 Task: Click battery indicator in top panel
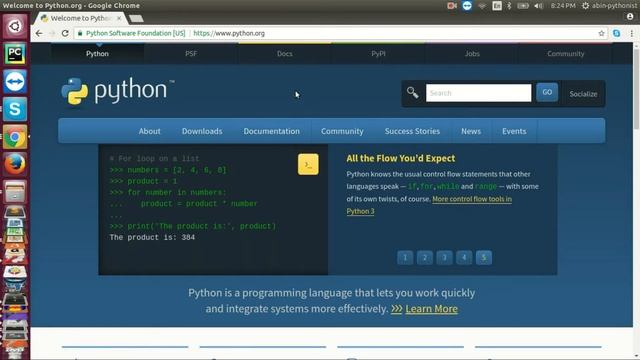pos(523,6)
